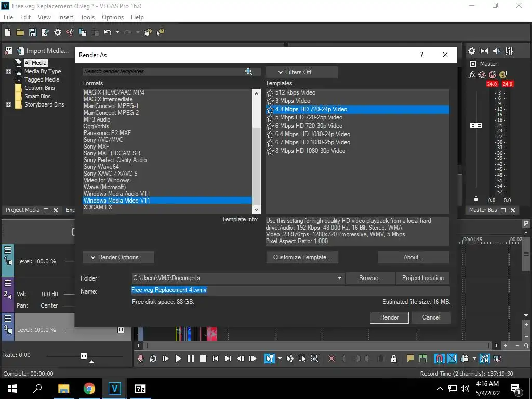Click the Project Location button
Screen dimensions: 532x399
(x=423, y=278)
